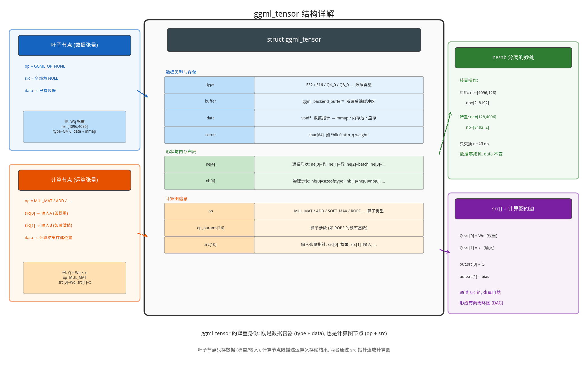Click the 'Q = Wq × x' example box

pos(74,278)
